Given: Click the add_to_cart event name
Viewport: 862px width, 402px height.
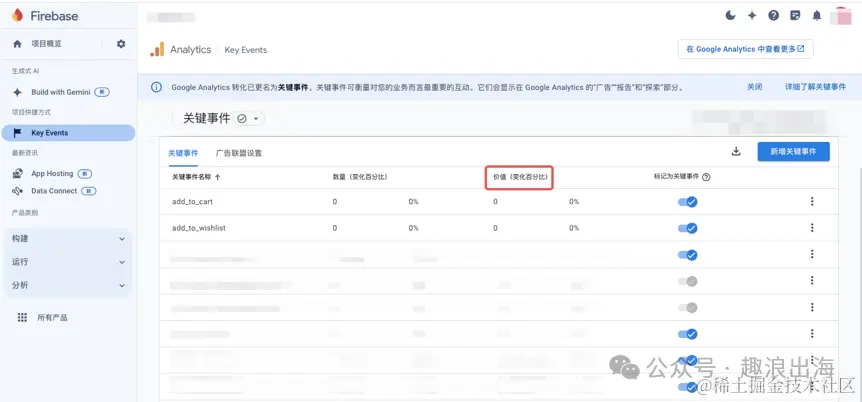Looking at the screenshot, I should (192, 202).
